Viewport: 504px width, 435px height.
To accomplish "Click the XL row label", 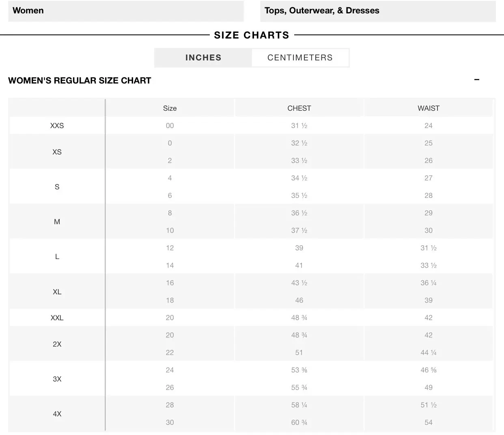I will point(57,292).
